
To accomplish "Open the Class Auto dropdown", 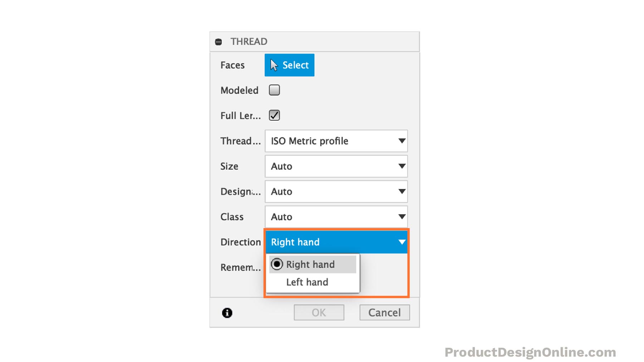I will 336,217.
